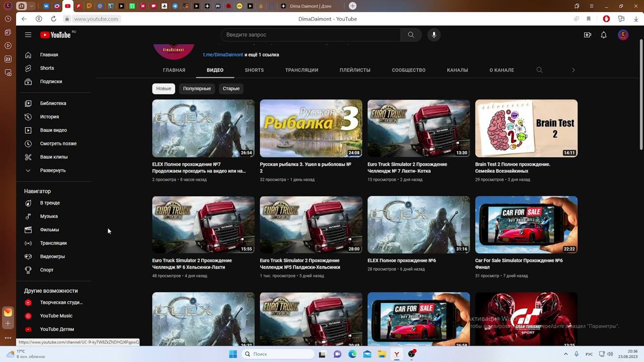Go to the YouTube logo home link
The height and width of the screenshot is (362, 644).
point(55,35)
